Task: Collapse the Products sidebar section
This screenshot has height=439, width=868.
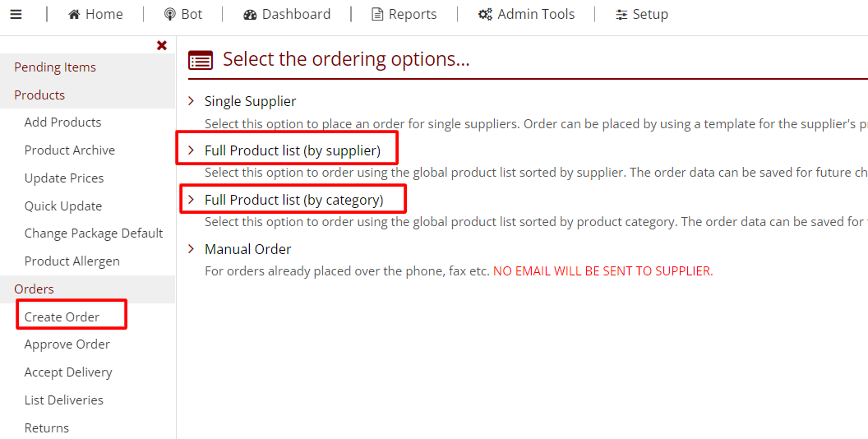Action: click(x=39, y=95)
